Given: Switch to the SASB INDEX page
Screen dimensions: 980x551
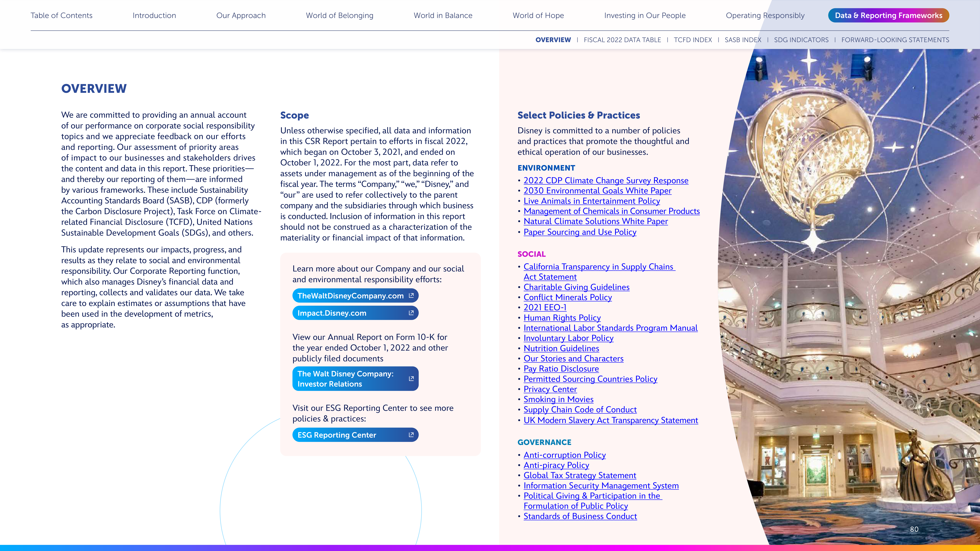Looking at the screenshot, I should 743,40.
